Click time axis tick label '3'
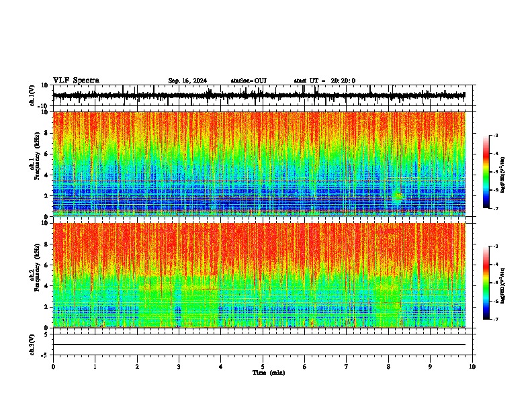This screenshot has width=532, height=411. 179,367
